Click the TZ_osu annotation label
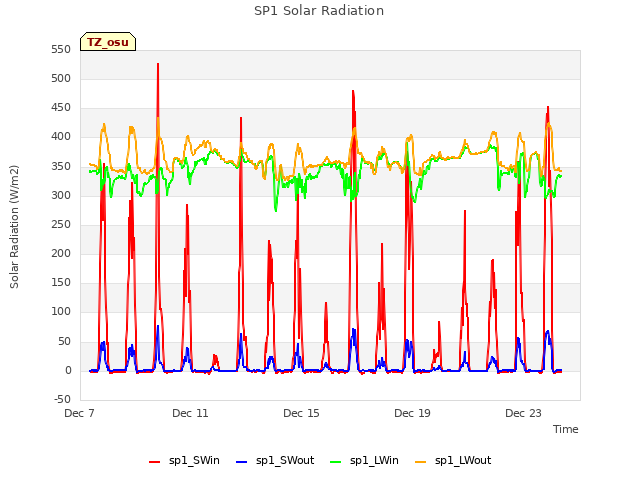This screenshot has height=480, width=640. point(108,42)
